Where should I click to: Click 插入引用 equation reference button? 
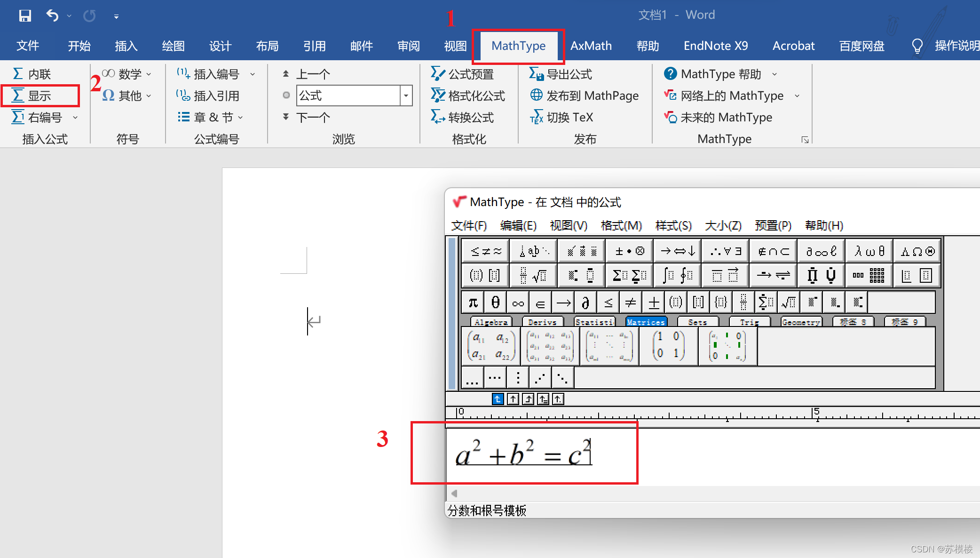point(208,96)
